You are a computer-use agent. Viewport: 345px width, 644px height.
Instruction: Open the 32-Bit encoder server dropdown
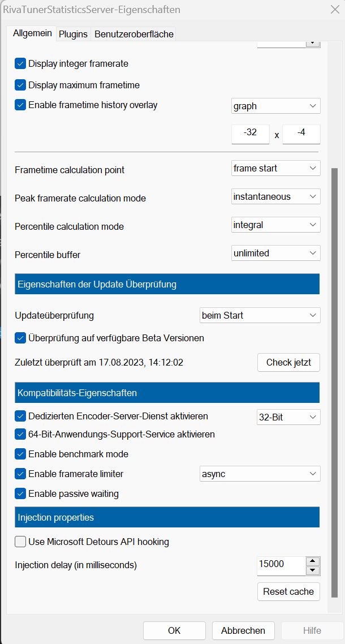coord(289,417)
